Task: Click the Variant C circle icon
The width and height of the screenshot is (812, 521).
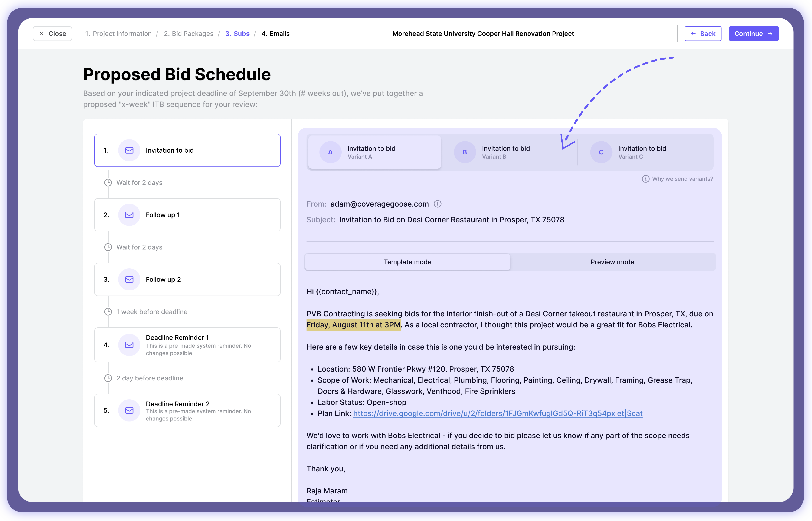Action: pyautogui.click(x=601, y=152)
